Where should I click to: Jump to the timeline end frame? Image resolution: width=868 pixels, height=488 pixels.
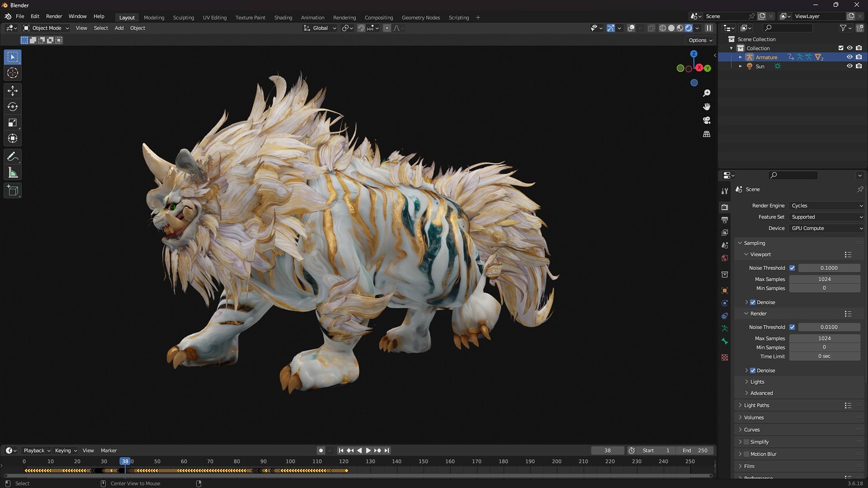pyautogui.click(x=387, y=450)
